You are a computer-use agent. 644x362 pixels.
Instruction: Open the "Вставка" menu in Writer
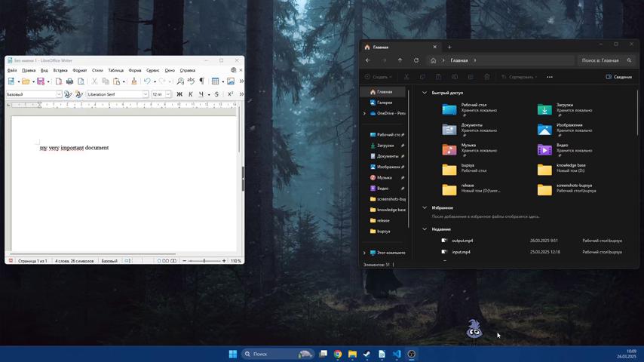coord(60,70)
